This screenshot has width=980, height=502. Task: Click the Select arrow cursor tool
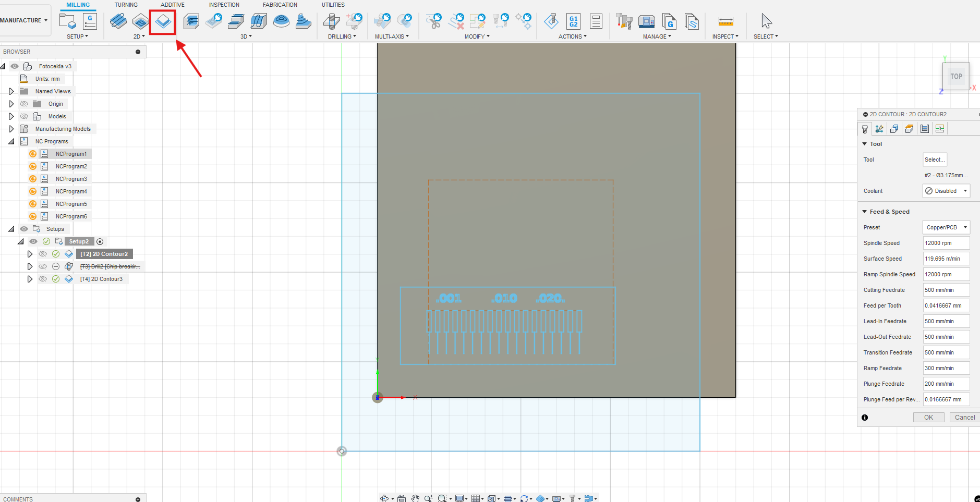pos(766,21)
